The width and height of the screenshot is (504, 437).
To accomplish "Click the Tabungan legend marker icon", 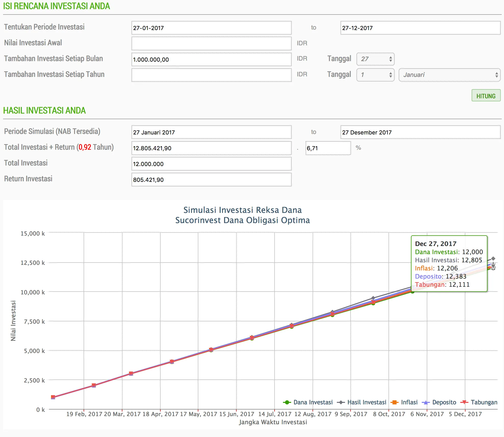I will coord(464,402).
